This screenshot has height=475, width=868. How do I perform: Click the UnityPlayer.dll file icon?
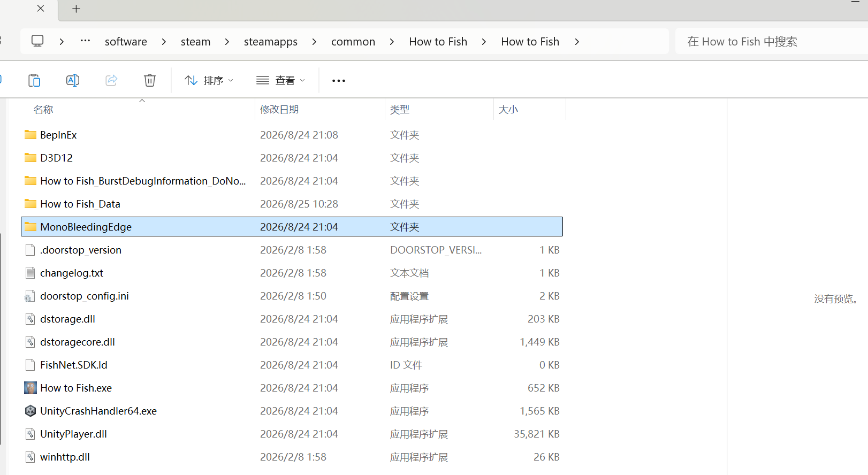point(31,434)
